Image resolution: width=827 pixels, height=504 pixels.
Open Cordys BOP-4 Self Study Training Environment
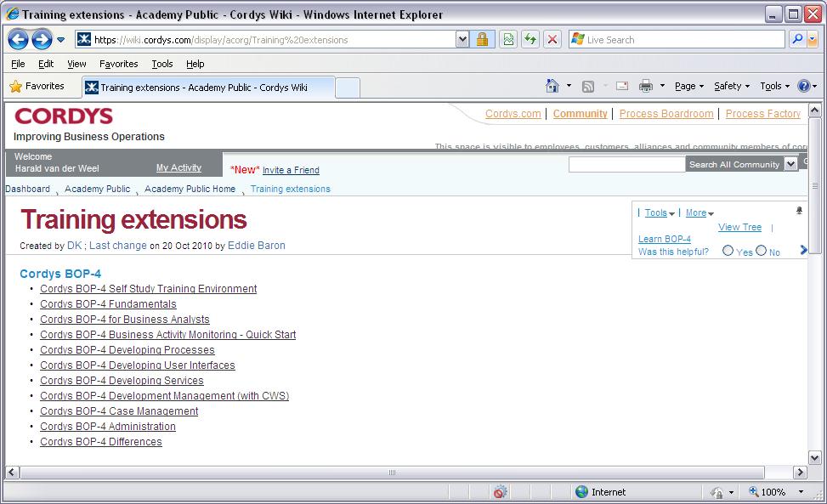click(x=148, y=289)
